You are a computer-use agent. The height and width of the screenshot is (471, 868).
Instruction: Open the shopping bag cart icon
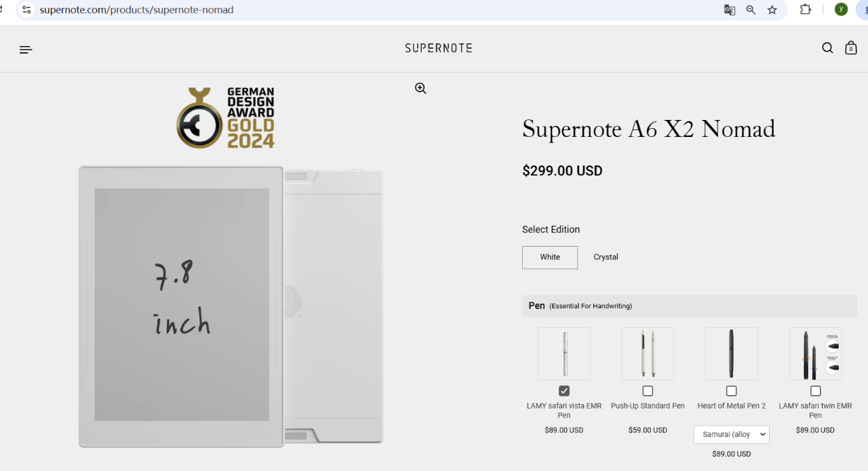pyautogui.click(x=851, y=47)
